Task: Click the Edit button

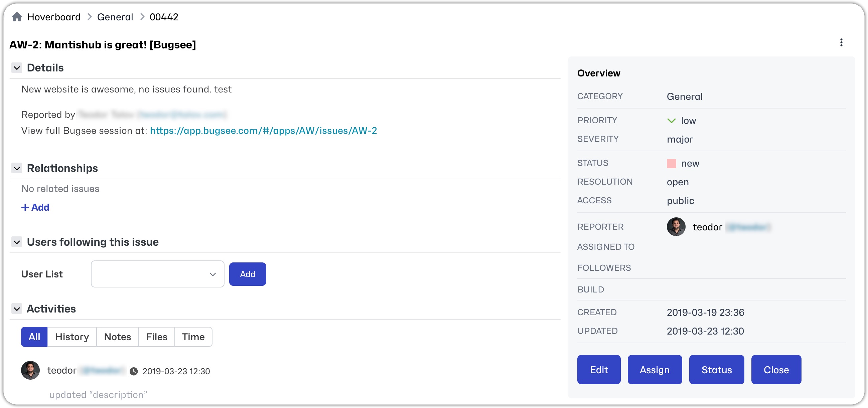Action: tap(599, 370)
